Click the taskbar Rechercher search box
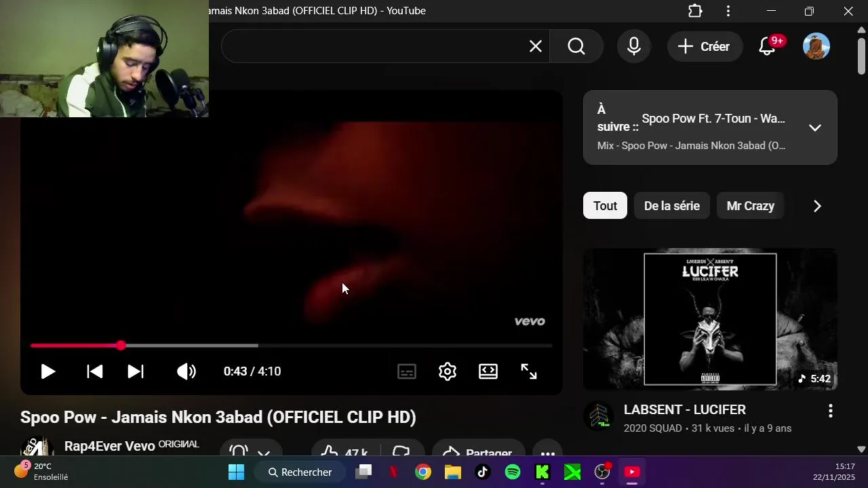The height and width of the screenshot is (488, 868). point(300,472)
